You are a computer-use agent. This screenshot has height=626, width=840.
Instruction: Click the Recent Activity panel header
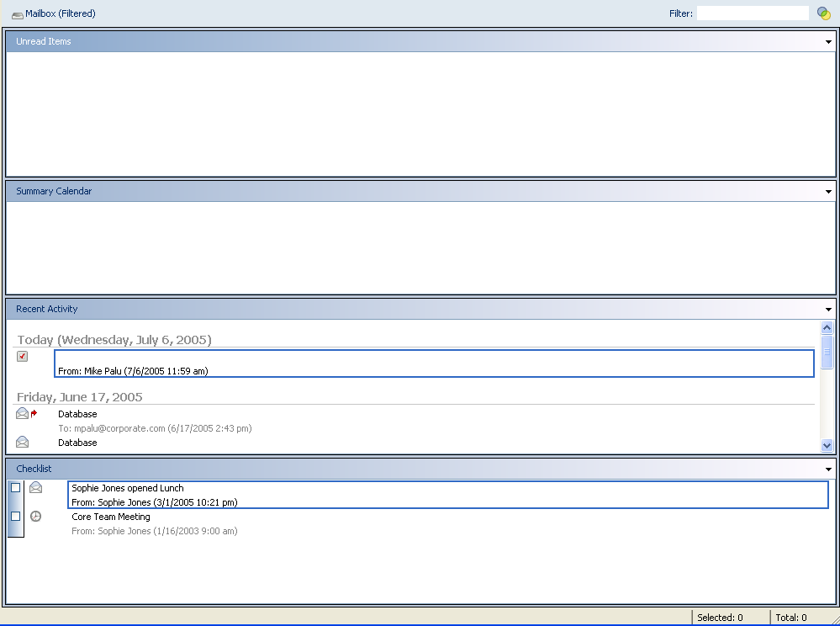click(420, 310)
